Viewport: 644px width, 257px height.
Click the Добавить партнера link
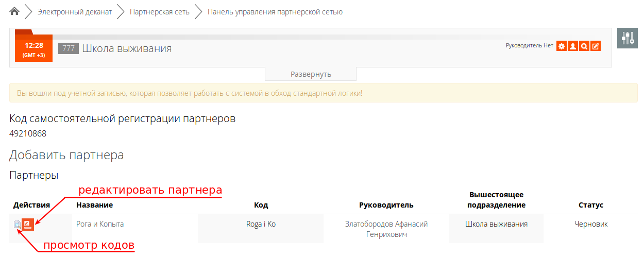tap(66, 155)
